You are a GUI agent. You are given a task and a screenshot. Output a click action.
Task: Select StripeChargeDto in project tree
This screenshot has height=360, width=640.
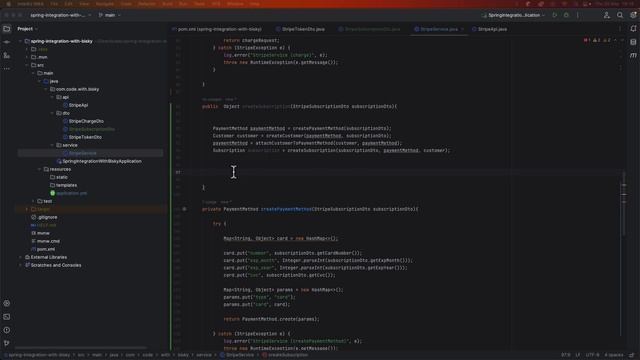point(86,121)
